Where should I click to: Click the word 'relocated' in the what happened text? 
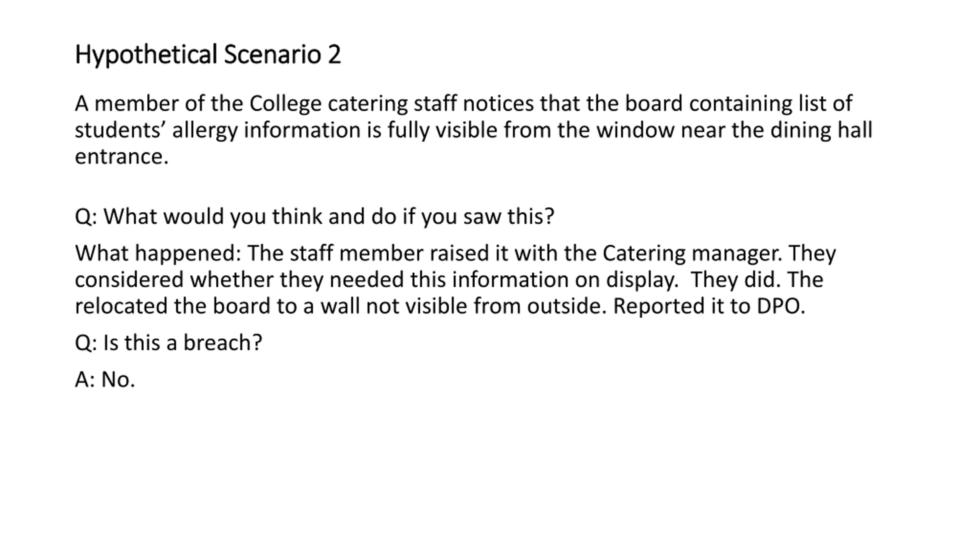click(x=121, y=306)
